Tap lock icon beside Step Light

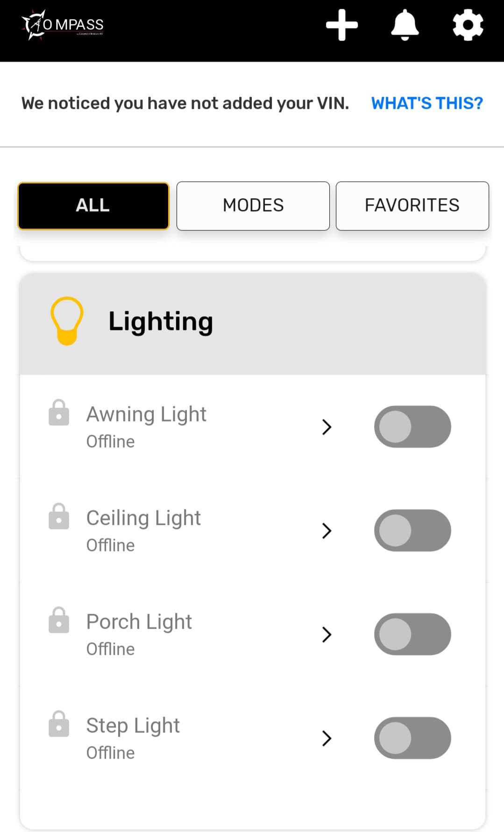click(59, 724)
